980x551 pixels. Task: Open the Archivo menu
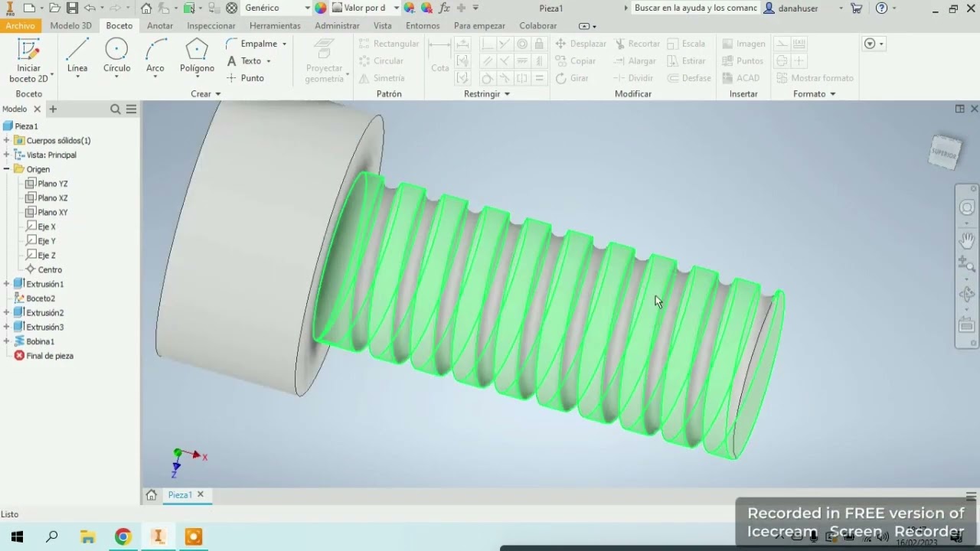[21, 26]
